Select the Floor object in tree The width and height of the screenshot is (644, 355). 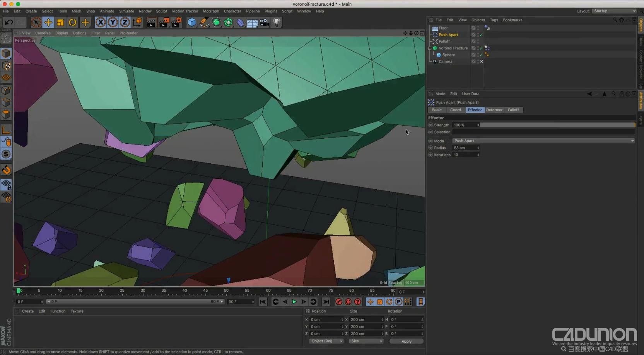[x=443, y=28]
